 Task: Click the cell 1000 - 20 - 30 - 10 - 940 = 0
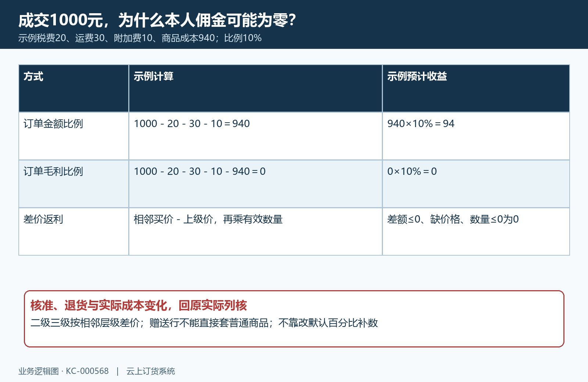[255, 184]
